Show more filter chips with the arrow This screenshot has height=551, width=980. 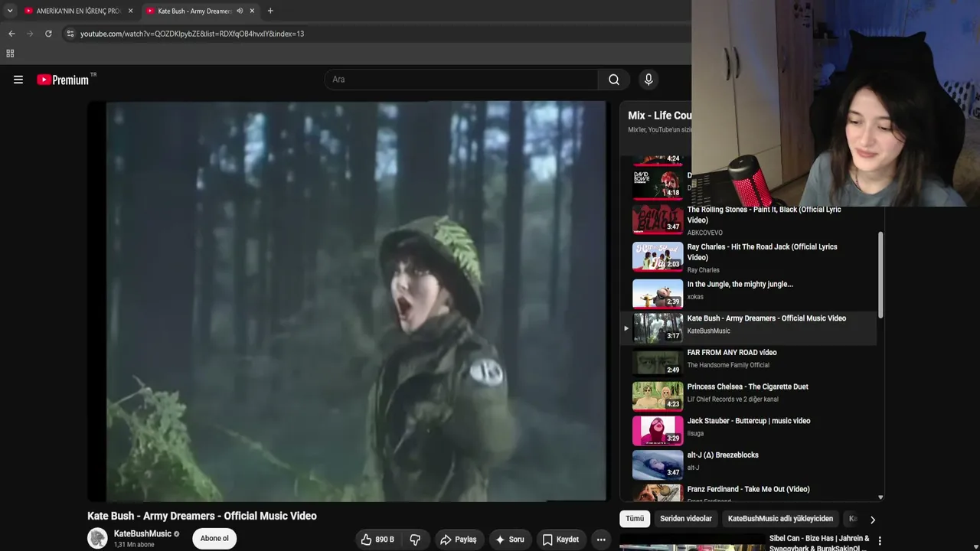coord(872,520)
